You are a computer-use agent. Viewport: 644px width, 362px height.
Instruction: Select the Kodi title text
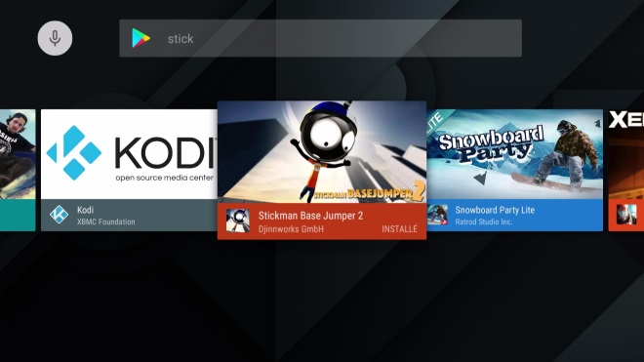click(86, 210)
